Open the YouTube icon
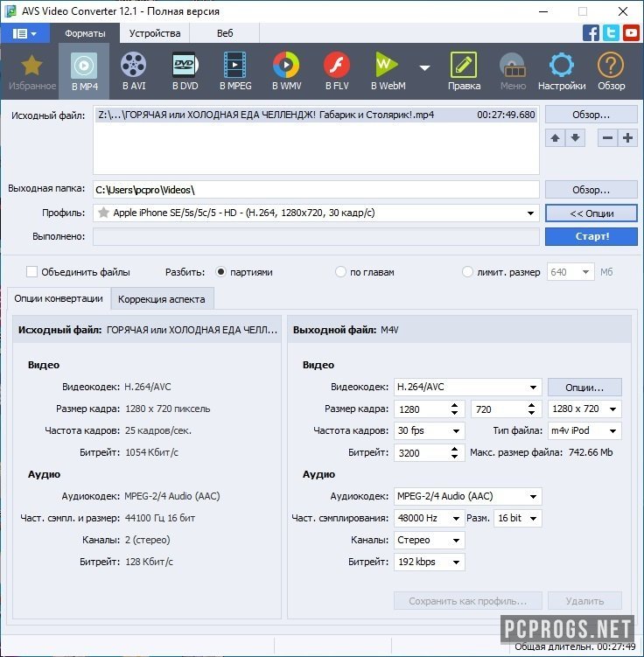Viewport: 644px width, 657px height. pos(631,32)
